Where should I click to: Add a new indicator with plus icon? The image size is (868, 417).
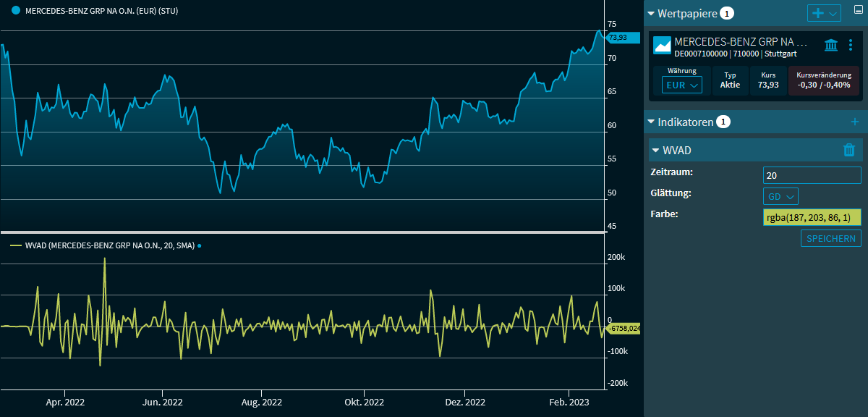pos(854,122)
